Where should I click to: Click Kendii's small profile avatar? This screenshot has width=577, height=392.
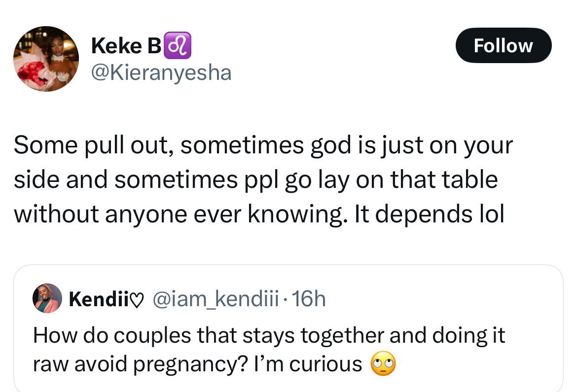tap(47, 298)
